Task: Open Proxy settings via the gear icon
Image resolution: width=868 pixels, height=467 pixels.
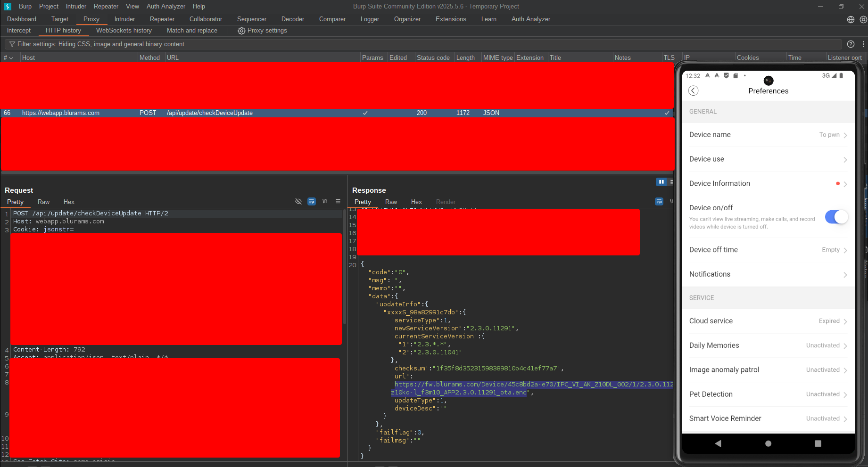Action: (241, 31)
